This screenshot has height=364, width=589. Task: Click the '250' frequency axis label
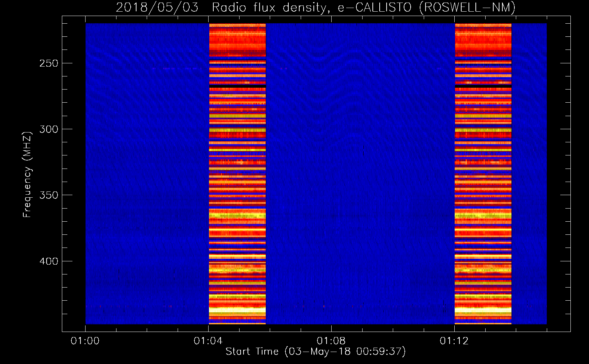49,63
